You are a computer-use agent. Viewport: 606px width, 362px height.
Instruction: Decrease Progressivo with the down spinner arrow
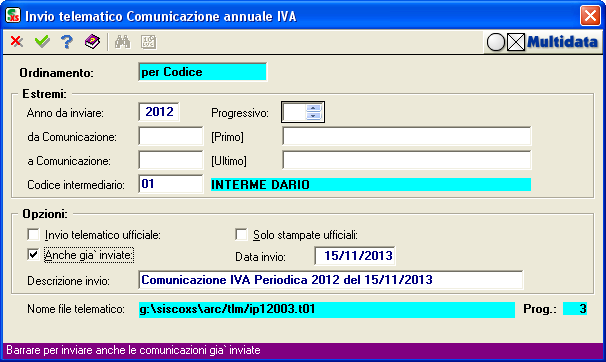tap(314, 116)
